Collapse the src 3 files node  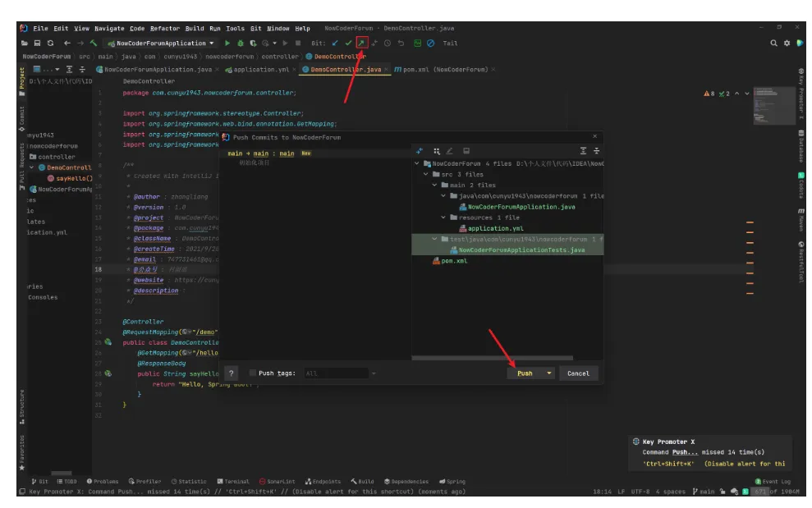pos(425,175)
